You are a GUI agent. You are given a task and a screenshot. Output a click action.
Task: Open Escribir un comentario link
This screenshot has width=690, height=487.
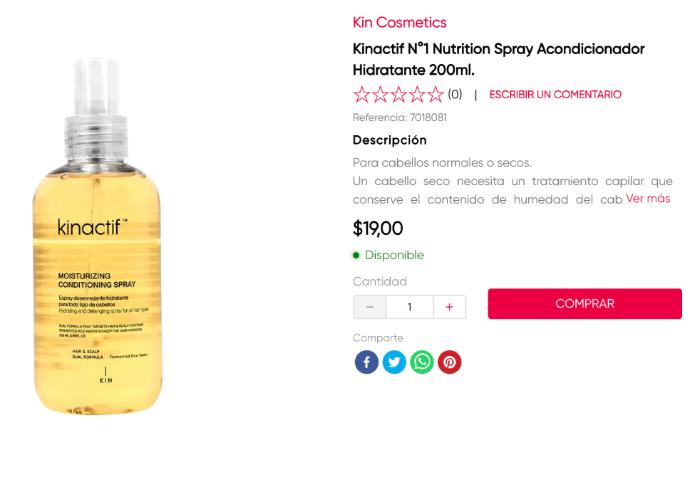pos(555,94)
